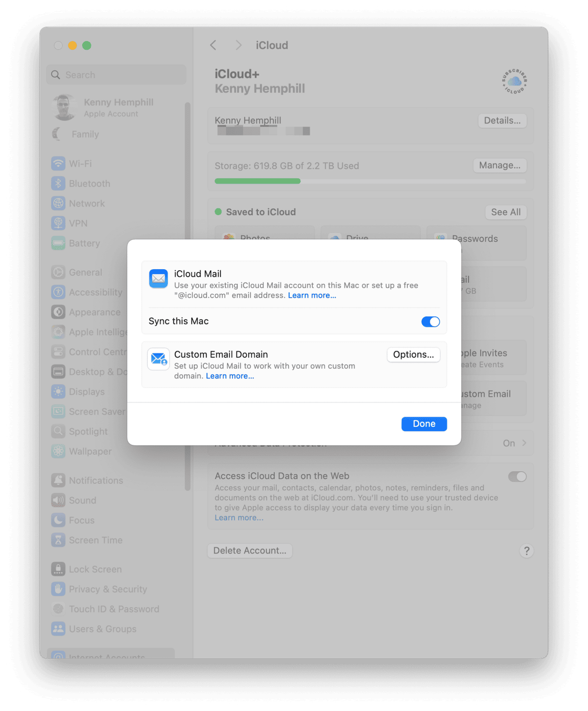This screenshot has height=711, width=588.
Task: Go back with the left chevron
Action: tap(213, 45)
